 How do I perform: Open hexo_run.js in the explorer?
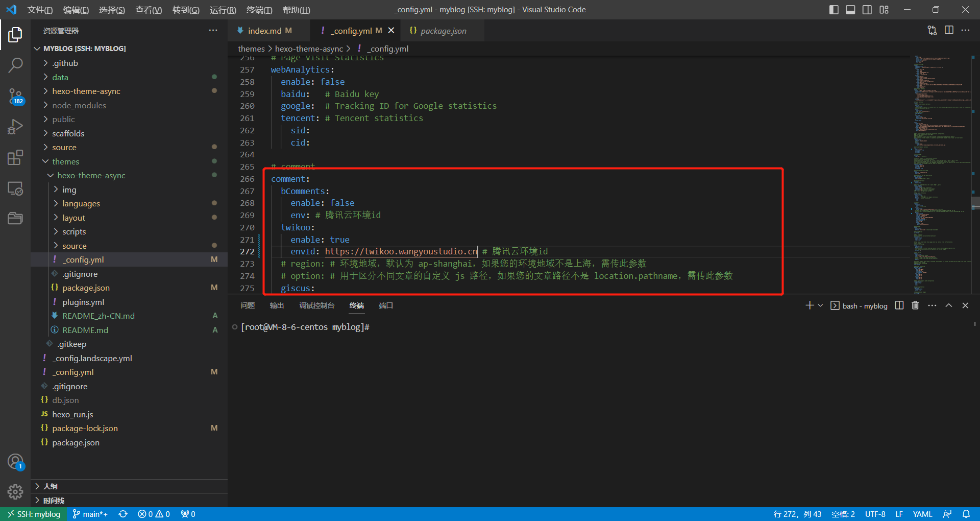[129, 414]
